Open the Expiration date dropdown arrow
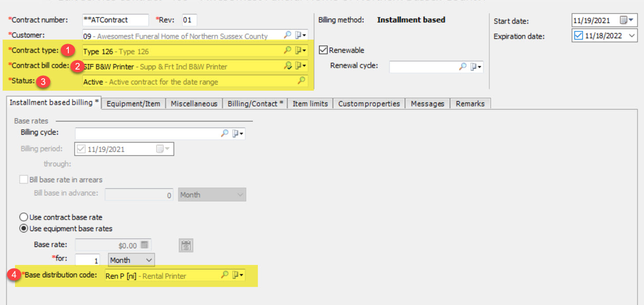Screen dimensions: 644x305 tap(633, 36)
